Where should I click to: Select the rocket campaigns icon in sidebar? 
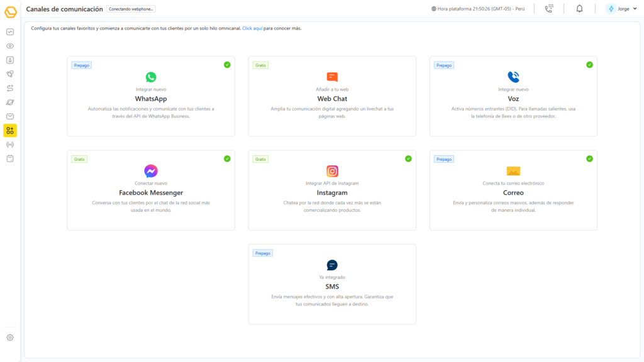point(10,74)
